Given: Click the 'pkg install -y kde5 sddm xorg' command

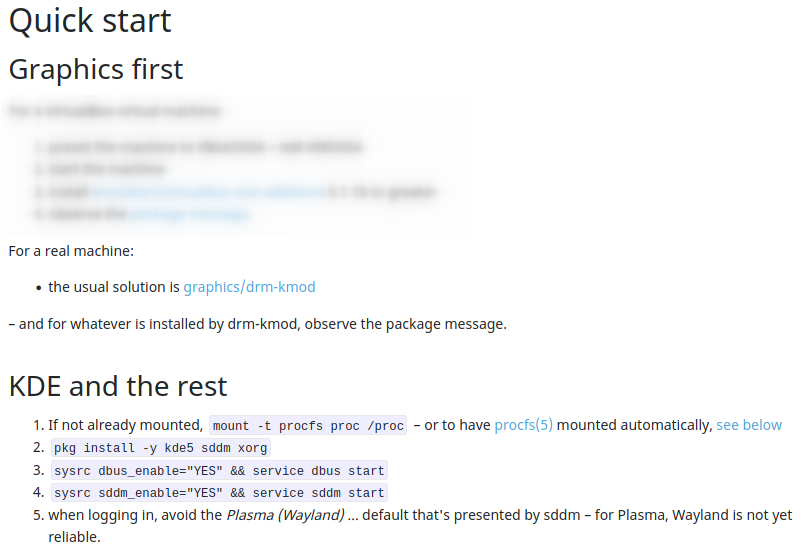Looking at the screenshot, I should tap(161, 448).
